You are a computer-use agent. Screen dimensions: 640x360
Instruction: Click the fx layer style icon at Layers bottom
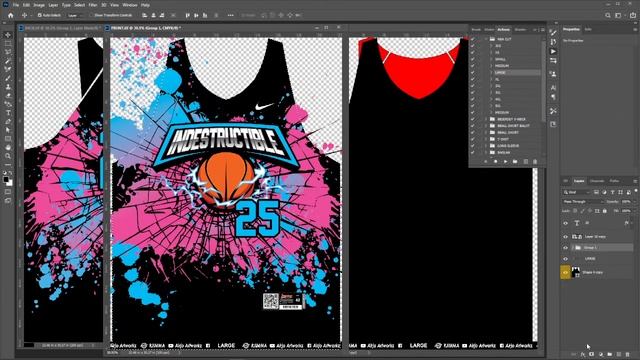(x=583, y=354)
